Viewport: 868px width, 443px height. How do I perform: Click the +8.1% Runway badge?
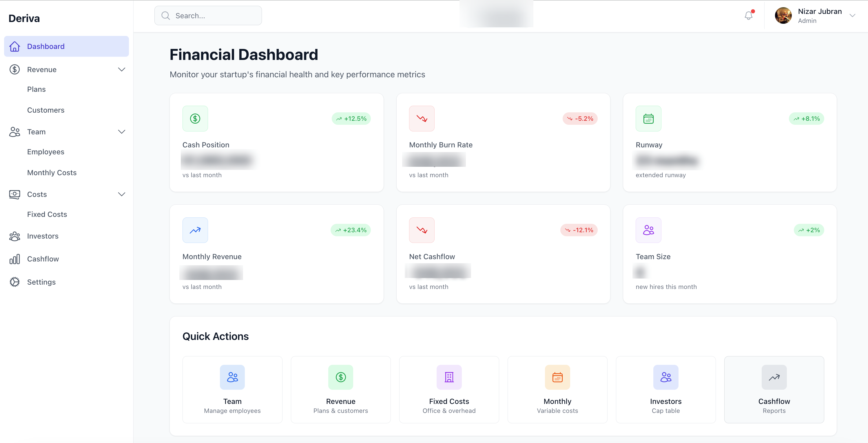pyautogui.click(x=806, y=118)
